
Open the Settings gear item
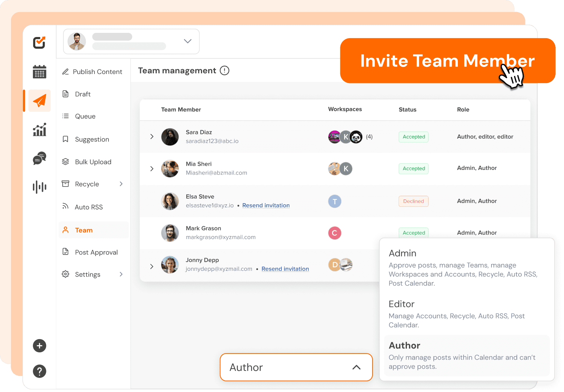pyautogui.click(x=87, y=274)
